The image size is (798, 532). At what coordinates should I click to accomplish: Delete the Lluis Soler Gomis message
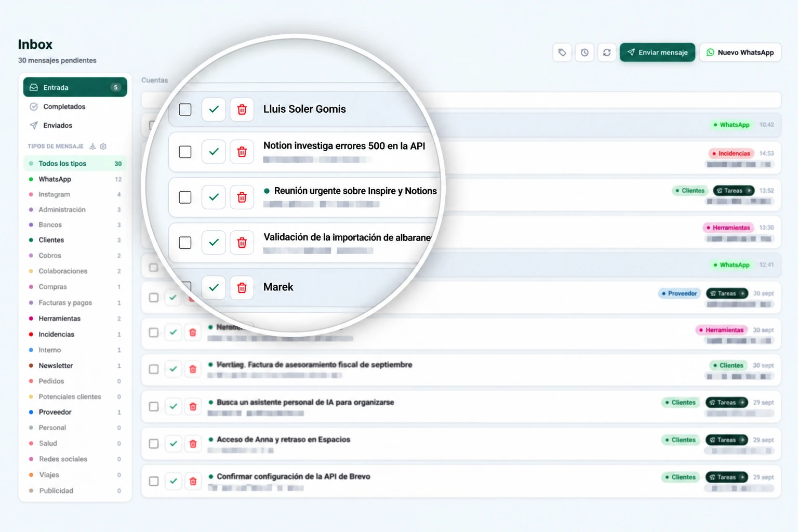click(x=242, y=110)
